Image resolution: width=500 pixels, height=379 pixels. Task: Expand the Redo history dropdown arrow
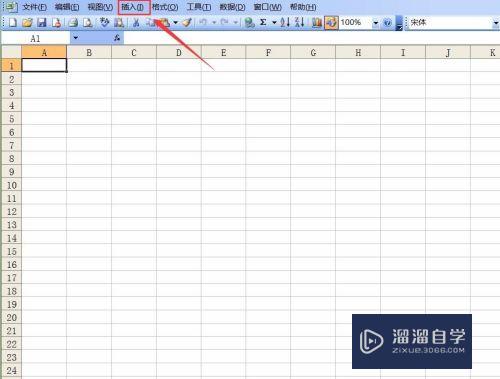click(x=235, y=23)
